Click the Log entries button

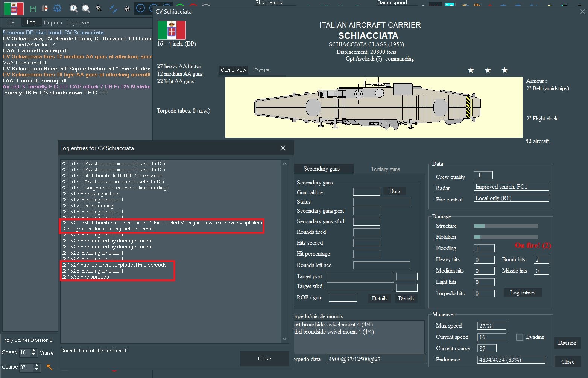click(x=523, y=293)
